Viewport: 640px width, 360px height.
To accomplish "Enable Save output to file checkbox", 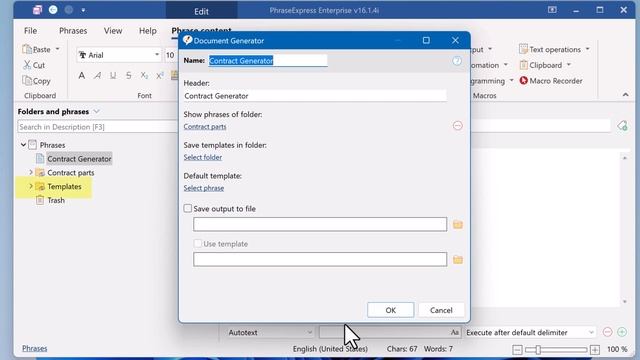I will 188,209.
